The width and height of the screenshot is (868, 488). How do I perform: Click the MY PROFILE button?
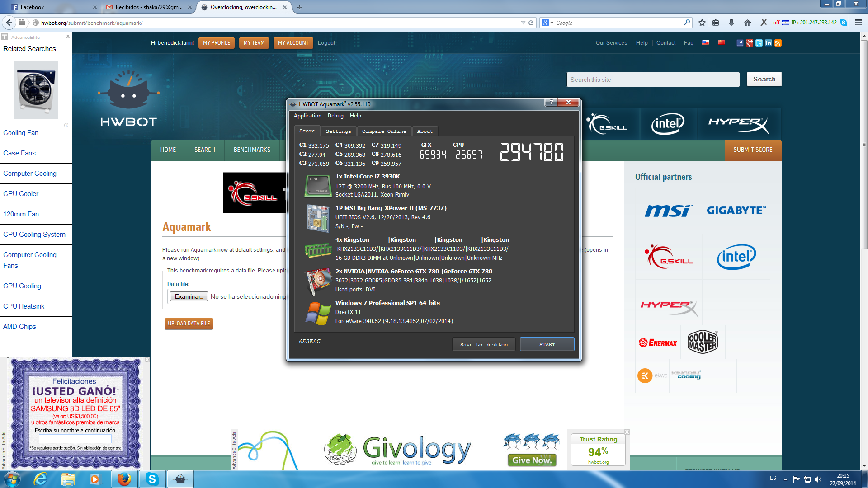tap(217, 43)
